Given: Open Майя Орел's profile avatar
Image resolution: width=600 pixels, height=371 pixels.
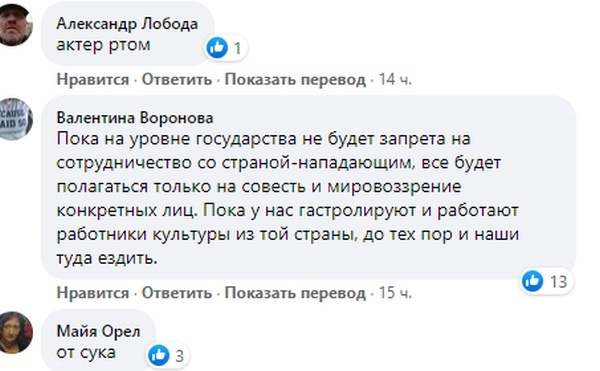Looking at the screenshot, I should click(15, 332).
